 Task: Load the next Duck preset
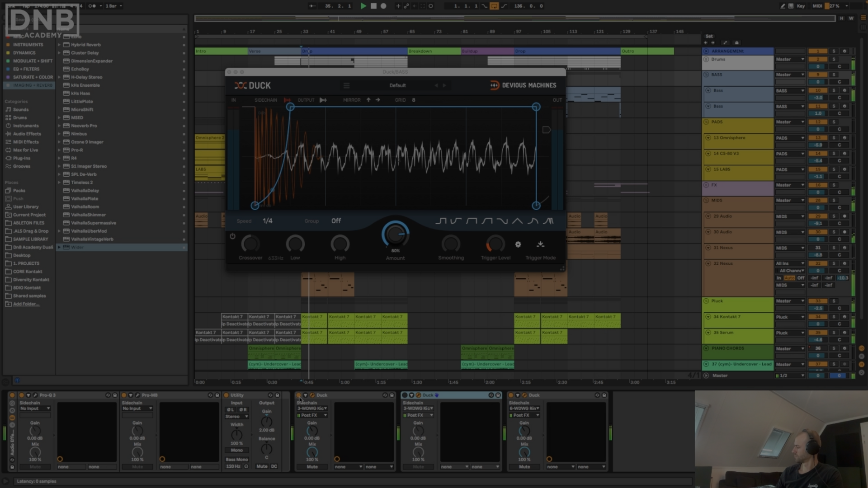click(444, 85)
